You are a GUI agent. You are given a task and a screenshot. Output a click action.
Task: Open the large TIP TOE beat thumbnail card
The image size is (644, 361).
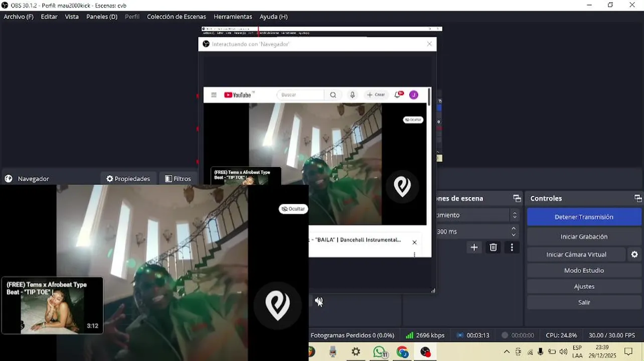(x=53, y=305)
